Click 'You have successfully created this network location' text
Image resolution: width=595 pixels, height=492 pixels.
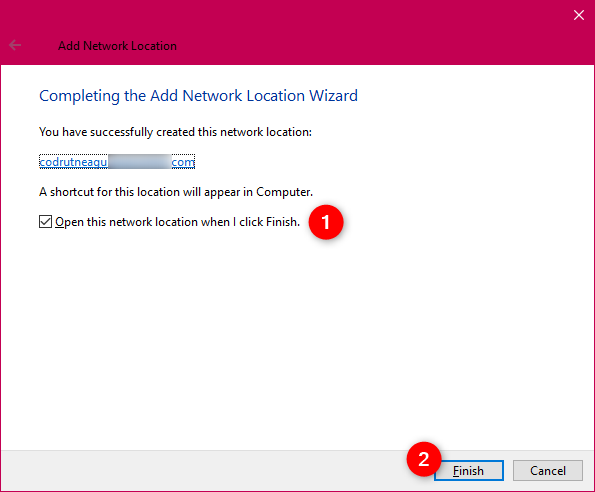click(x=175, y=132)
